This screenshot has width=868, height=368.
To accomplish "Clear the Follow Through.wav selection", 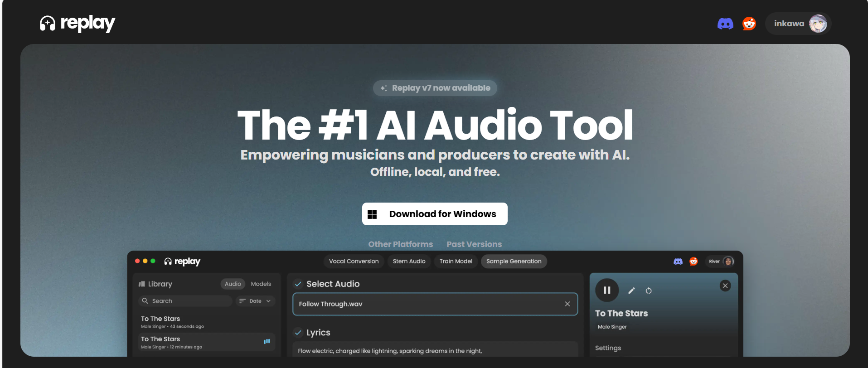I will 567,304.
